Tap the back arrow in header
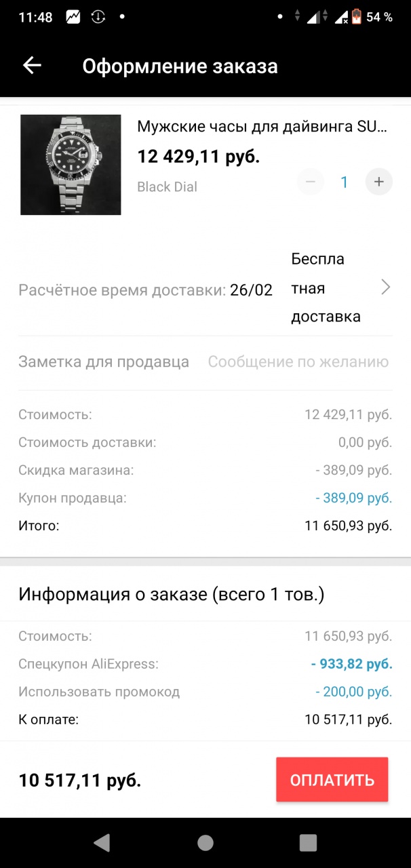This screenshot has width=411, height=868. point(32,65)
